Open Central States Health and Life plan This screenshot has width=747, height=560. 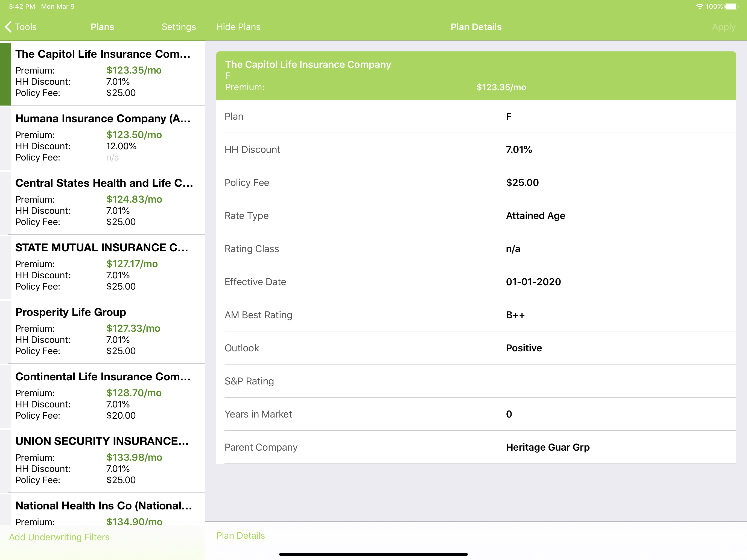click(103, 202)
